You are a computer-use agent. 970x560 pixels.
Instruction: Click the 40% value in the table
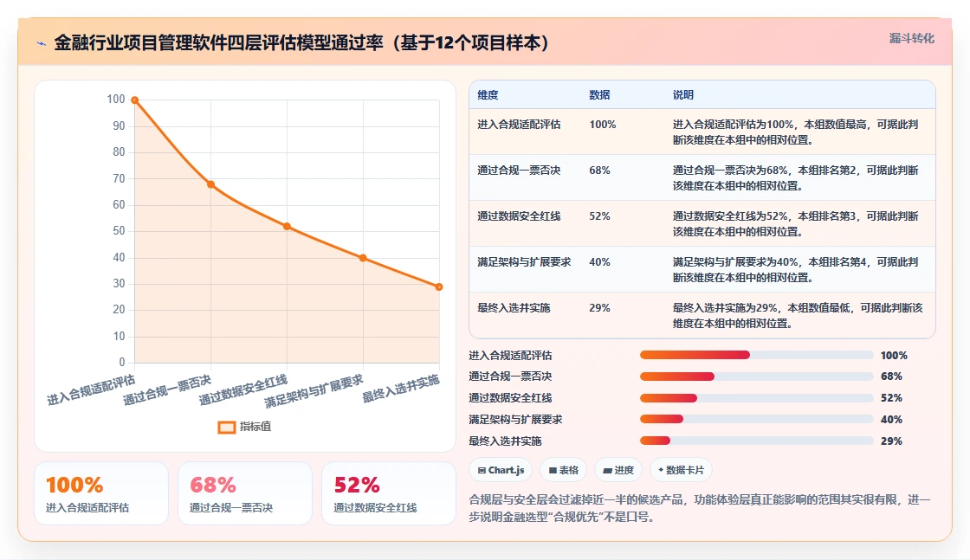[x=599, y=262]
